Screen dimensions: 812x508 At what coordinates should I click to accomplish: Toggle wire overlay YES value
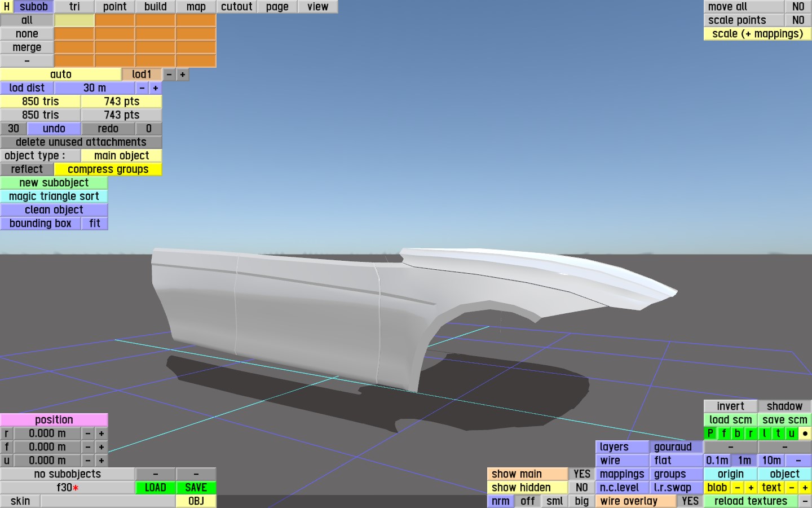[x=690, y=501]
